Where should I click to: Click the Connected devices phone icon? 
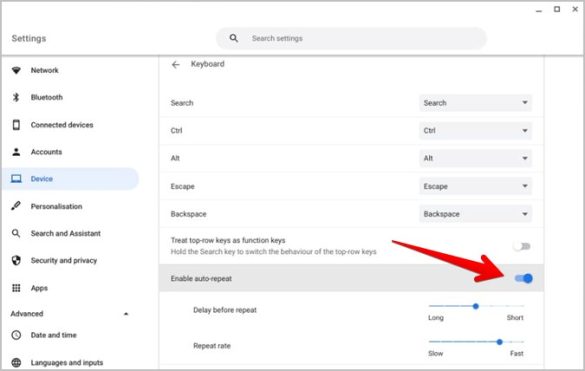point(16,125)
